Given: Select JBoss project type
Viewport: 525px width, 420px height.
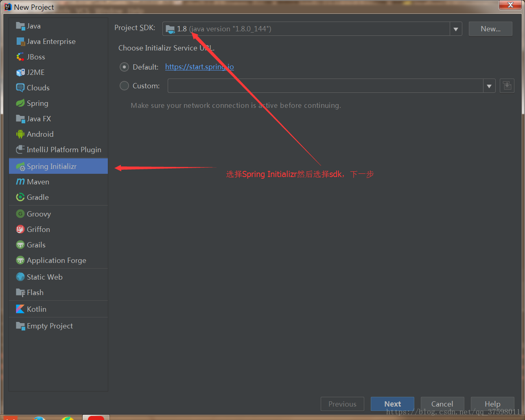Looking at the screenshot, I should click(x=58, y=57).
